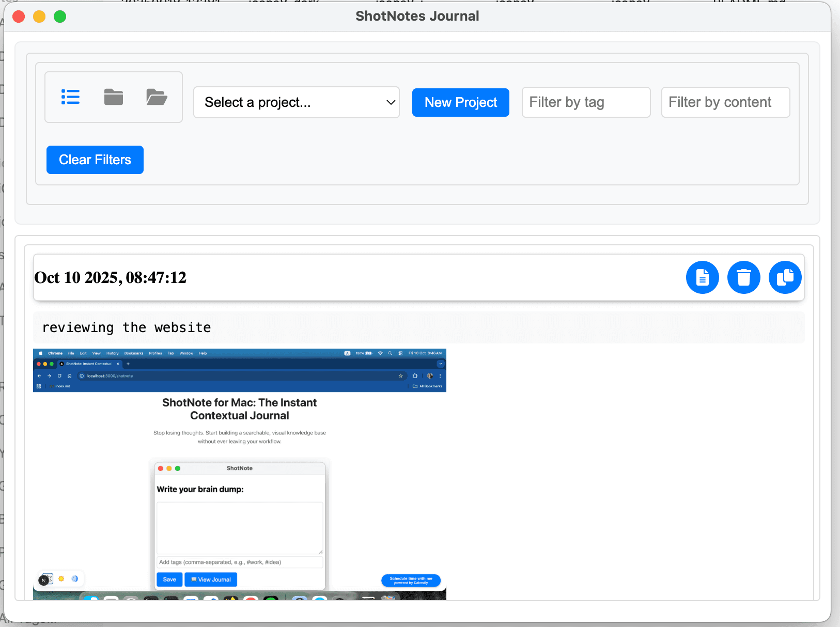
Task: Click the Save button inside the screenshot
Action: coord(169,579)
